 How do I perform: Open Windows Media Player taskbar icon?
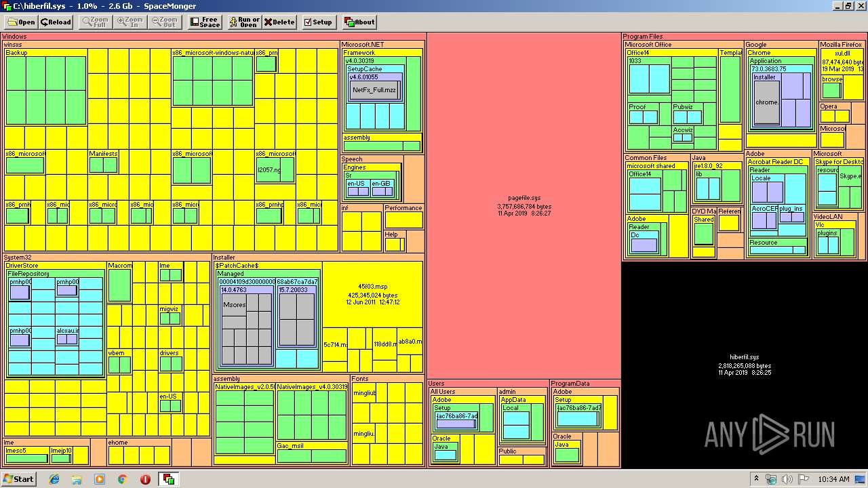click(x=100, y=479)
